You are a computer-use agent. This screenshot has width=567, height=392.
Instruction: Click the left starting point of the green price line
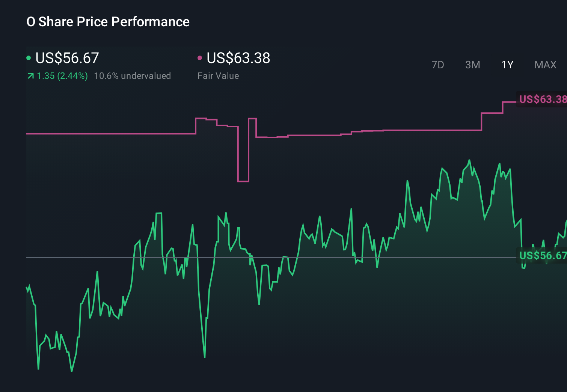click(27, 288)
